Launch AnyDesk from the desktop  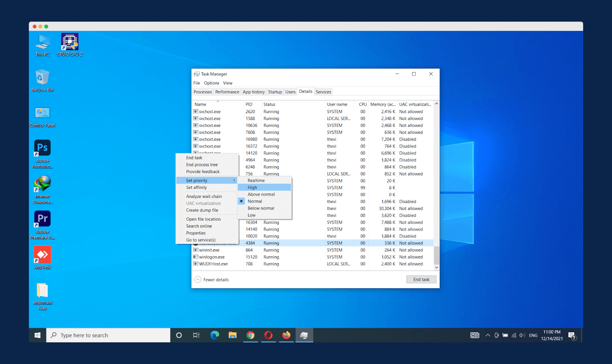coord(42,254)
